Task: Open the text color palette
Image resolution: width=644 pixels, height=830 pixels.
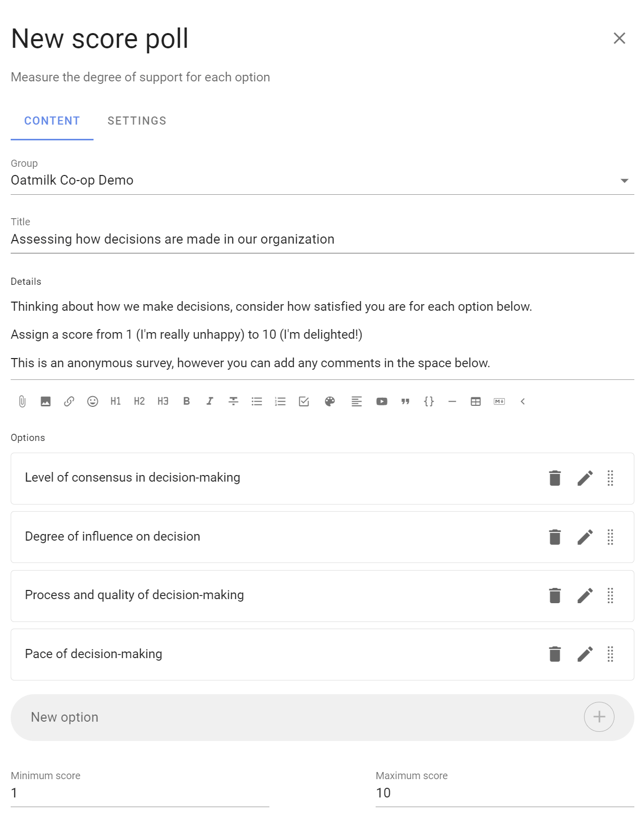Action: tap(330, 401)
